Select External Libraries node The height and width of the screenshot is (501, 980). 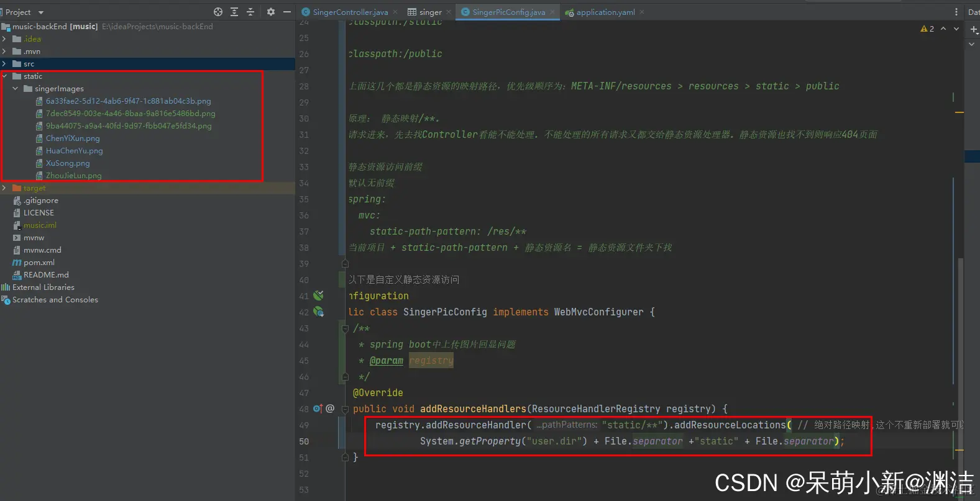[43, 287]
